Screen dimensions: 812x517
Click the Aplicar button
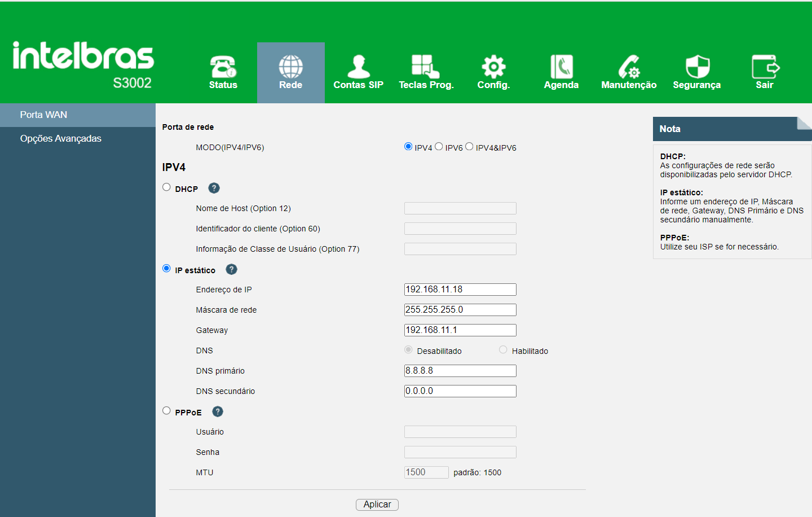coord(377,505)
